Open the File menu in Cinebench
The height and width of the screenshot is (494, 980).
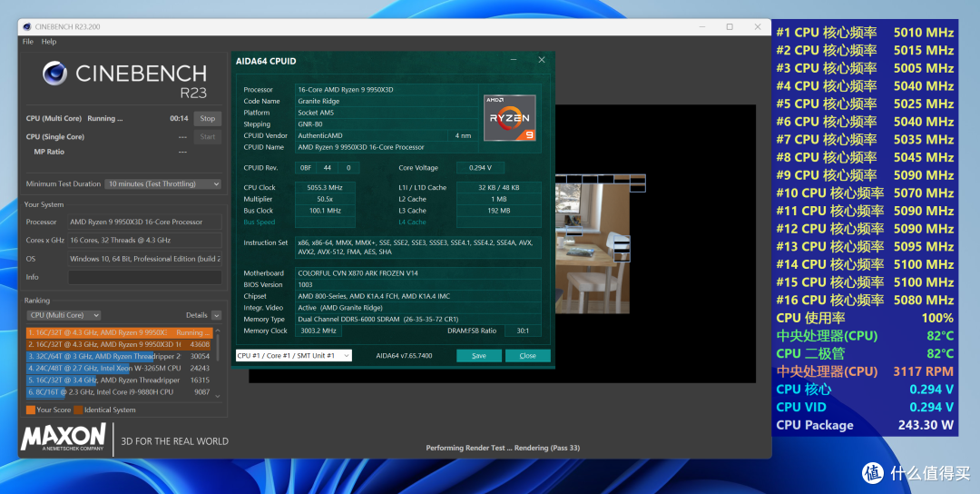click(x=27, y=42)
